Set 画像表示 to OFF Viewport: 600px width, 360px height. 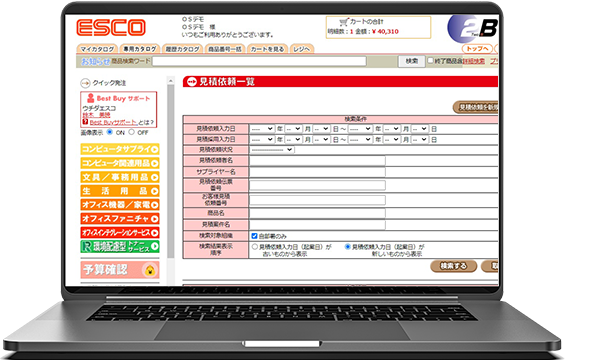tap(132, 132)
